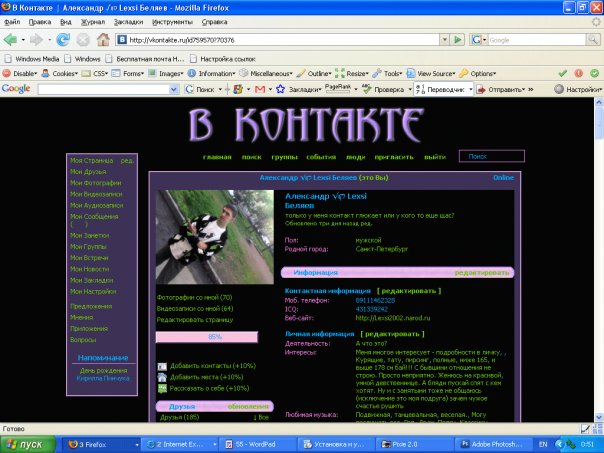Click the red error indicator icon
Viewport: 604px width, 453px height.
click(x=579, y=73)
